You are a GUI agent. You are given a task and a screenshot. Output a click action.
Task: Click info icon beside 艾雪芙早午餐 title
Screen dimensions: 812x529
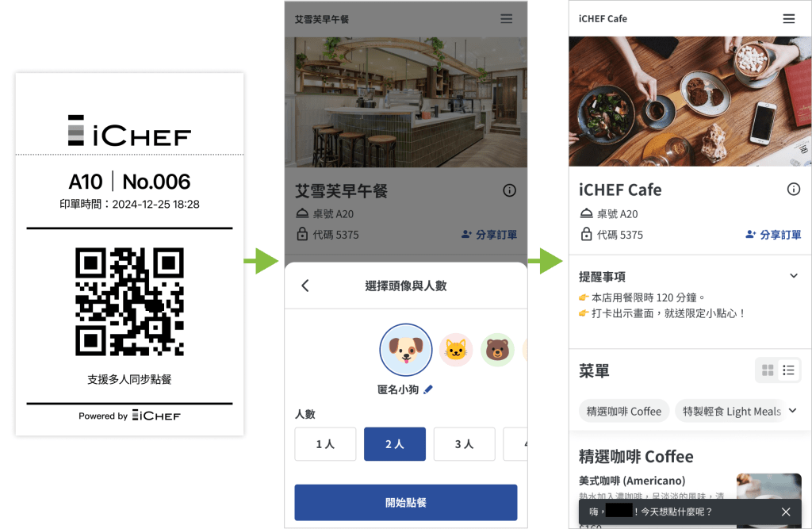509,190
